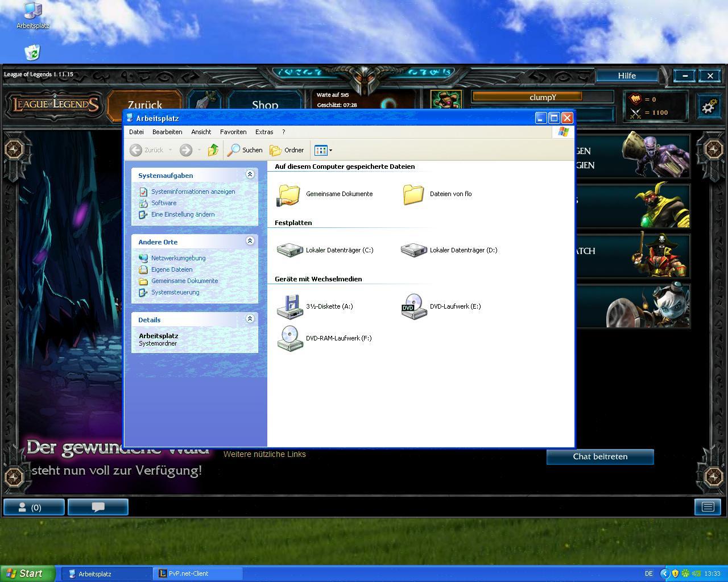Select the Recycle Bin desktop icon

(32, 53)
